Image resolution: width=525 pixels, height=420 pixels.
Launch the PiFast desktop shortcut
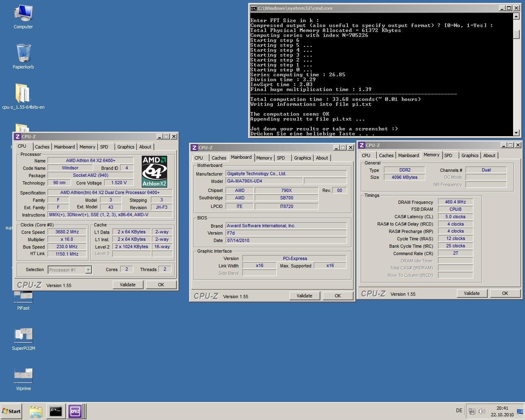(23, 299)
